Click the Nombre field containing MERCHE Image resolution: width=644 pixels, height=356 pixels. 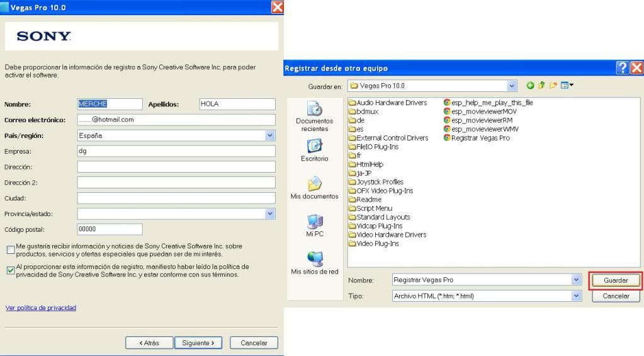[x=110, y=104]
